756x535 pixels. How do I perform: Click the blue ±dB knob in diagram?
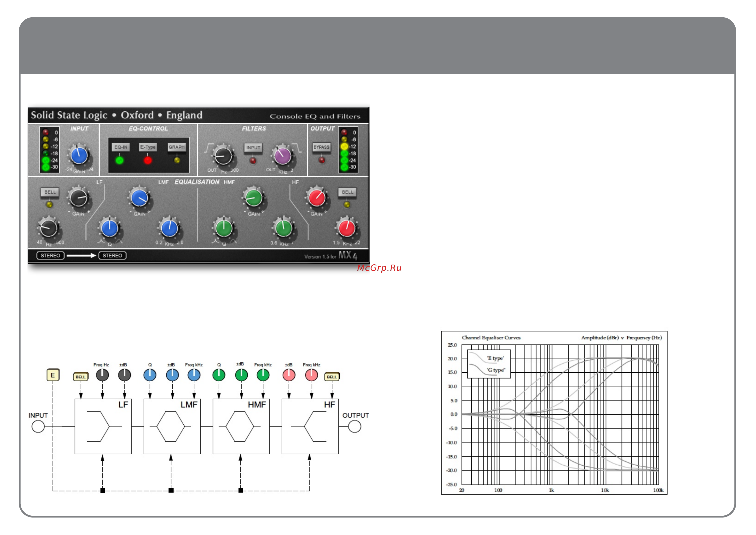pos(172,375)
